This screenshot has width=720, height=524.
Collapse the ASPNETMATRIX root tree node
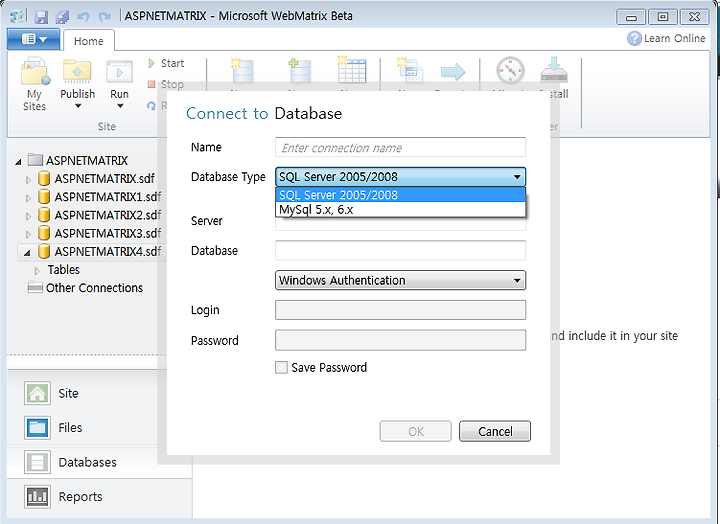pos(18,161)
